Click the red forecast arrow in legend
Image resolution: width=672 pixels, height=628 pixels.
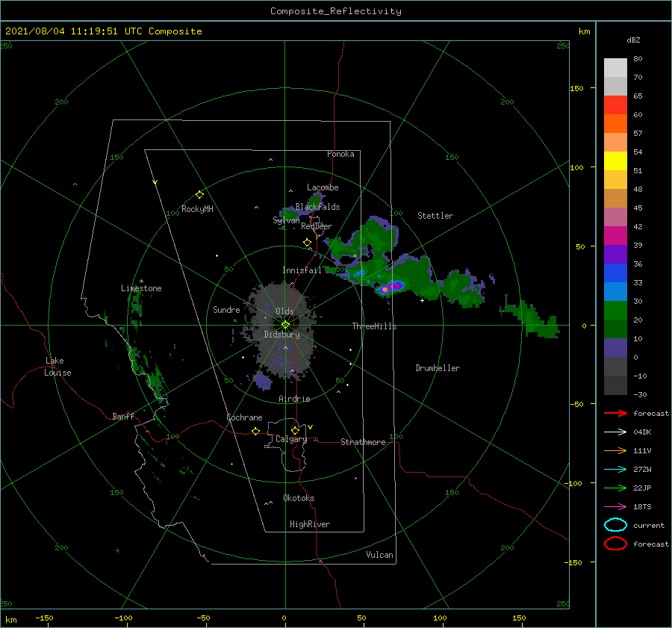click(x=615, y=413)
